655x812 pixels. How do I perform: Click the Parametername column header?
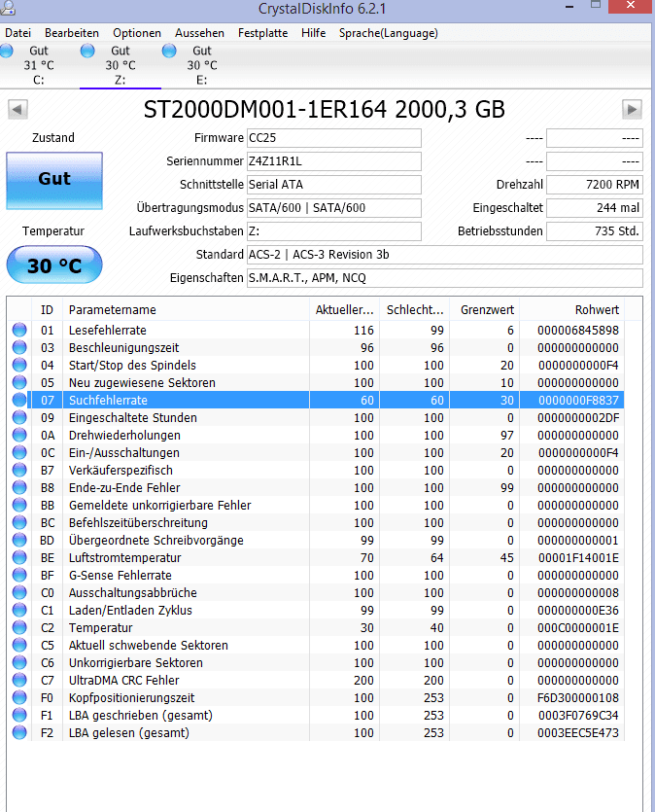[187, 309]
